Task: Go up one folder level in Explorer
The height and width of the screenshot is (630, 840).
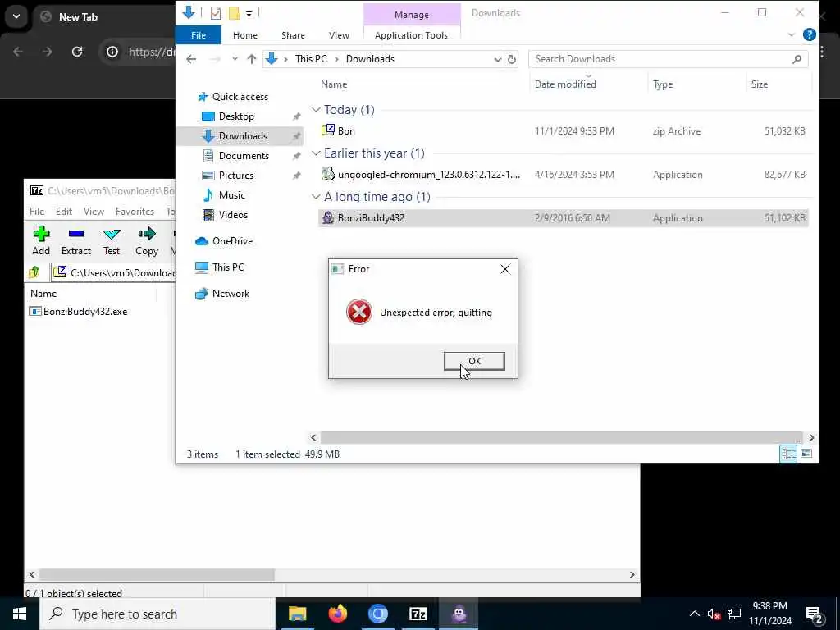Action: [251, 59]
